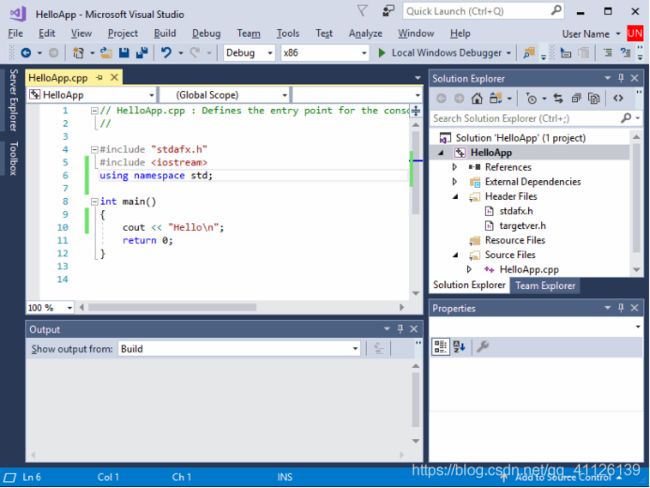Click the editor horizontal scrollbar thumb
The height and width of the screenshot is (488, 650).
pos(172,307)
